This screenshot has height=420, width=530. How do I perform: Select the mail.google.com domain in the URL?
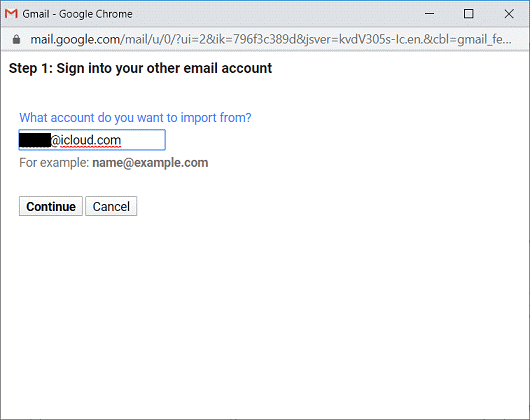click(x=75, y=40)
